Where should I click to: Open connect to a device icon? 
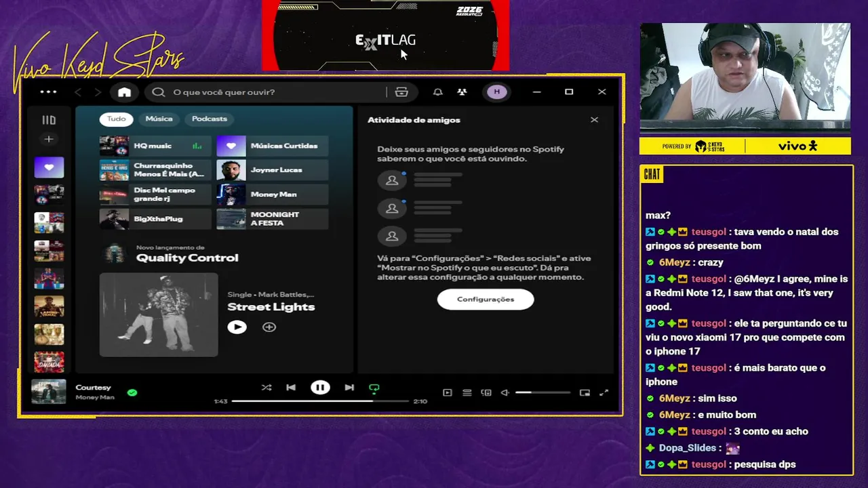pos(486,392)
